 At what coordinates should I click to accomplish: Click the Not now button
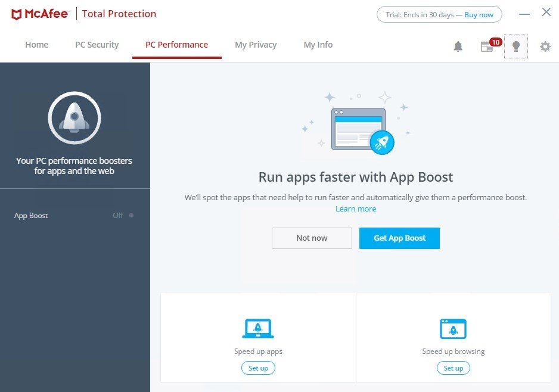312,238
